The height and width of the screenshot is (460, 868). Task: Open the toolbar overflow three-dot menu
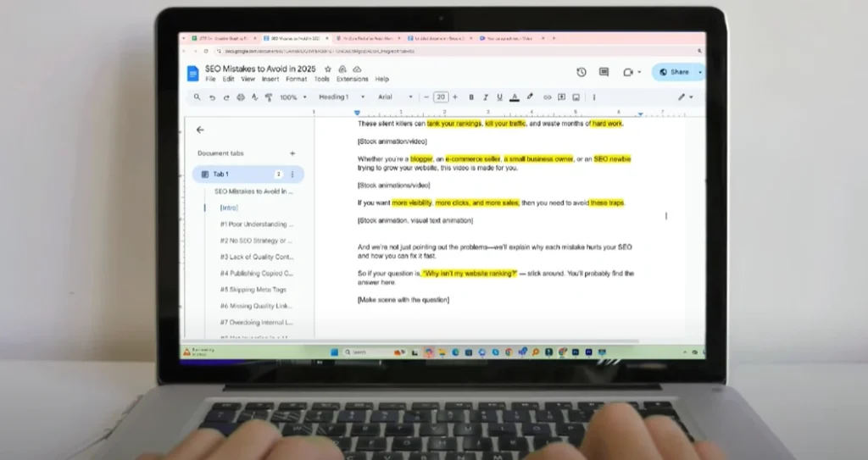tap(594, 97)
